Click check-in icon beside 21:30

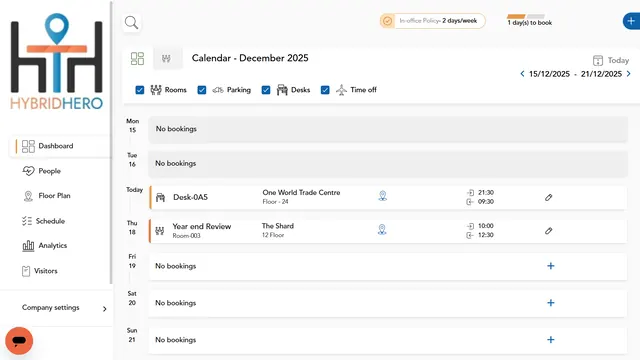pos(470,193)
